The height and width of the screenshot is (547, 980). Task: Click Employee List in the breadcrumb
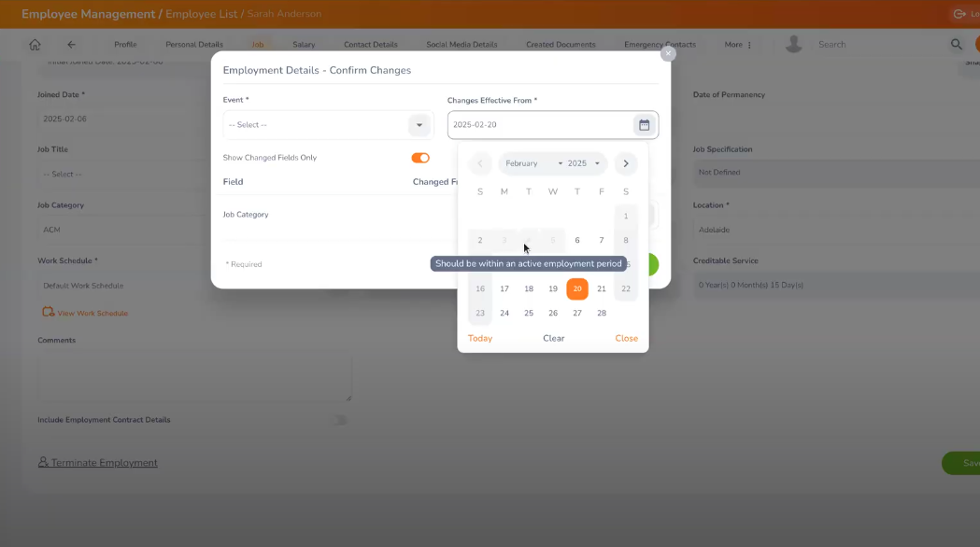tap(201, 14)
